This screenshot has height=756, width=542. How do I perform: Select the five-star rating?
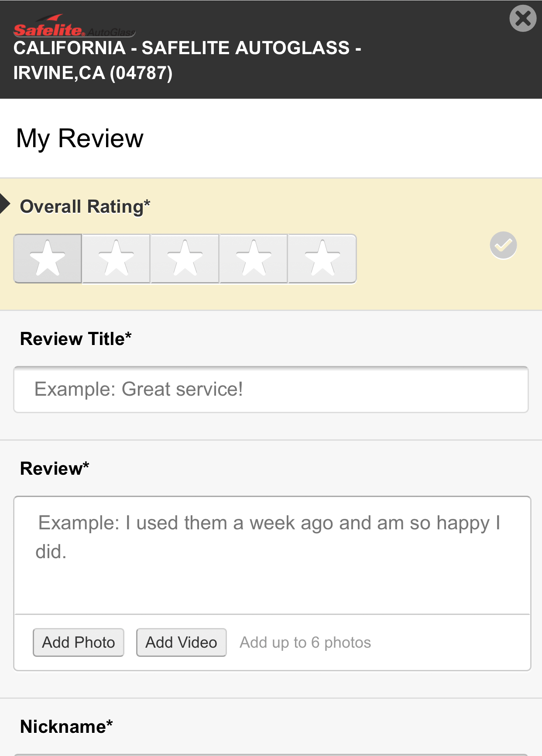pos(322,259)
